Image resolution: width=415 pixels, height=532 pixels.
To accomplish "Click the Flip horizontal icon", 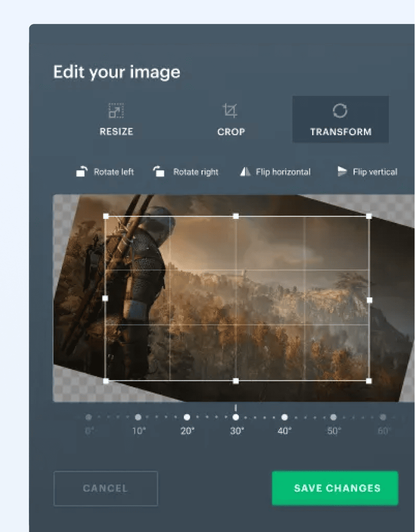I will click(x=245, y=172).
